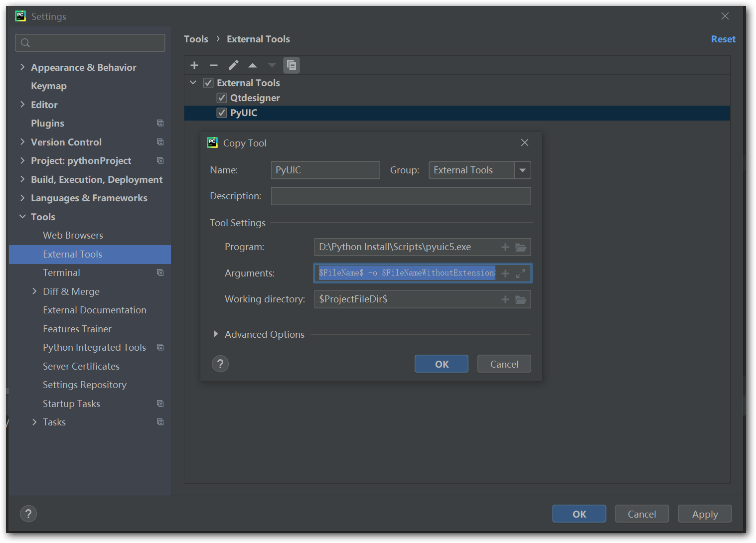
Task: Click OK in Copy Tool dialog
Action: (442, 364)
